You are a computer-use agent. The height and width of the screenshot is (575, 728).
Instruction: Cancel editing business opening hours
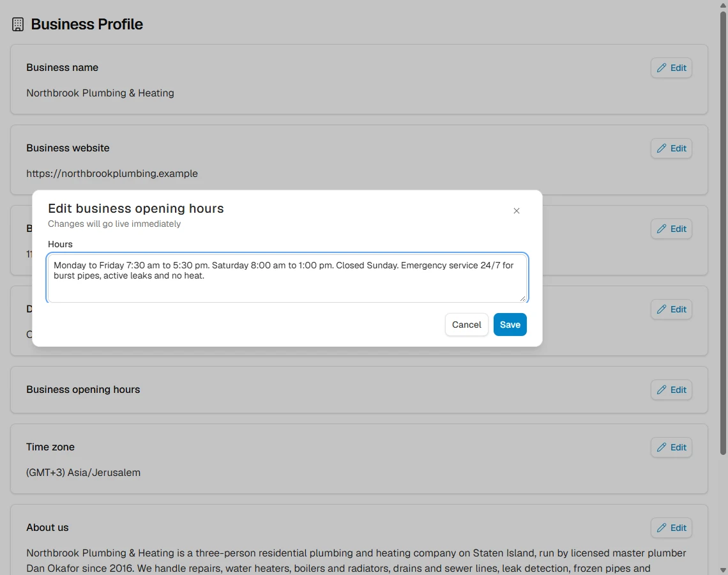click(467, 325)
